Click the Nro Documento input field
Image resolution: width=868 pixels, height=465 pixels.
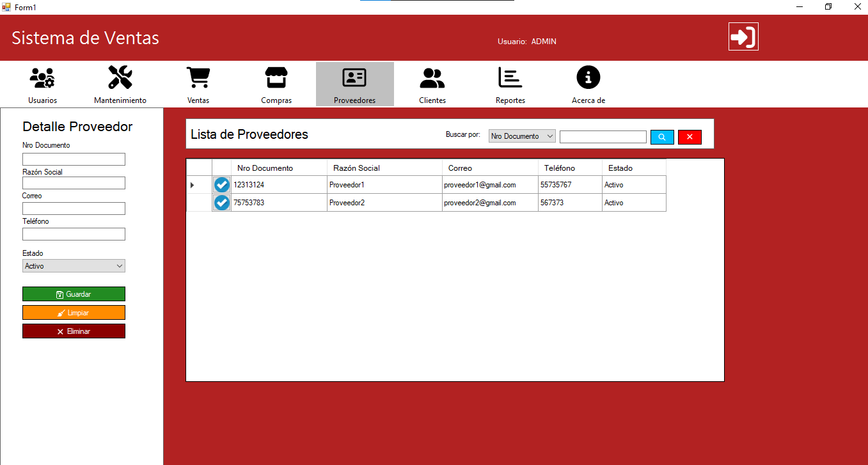pos(74,159)
